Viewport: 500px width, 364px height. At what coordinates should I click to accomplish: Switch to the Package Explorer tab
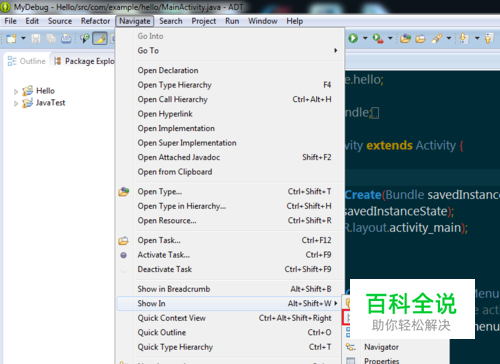(84, 61)
